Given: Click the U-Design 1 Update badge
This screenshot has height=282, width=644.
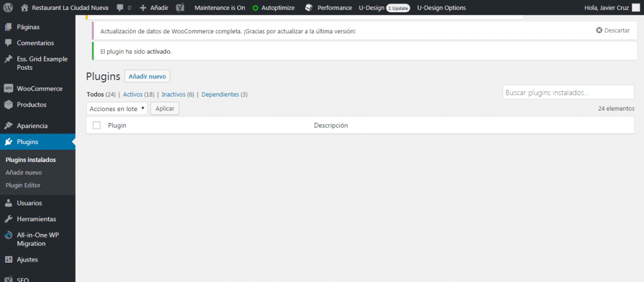Looking at the screenshot, I should pos(398,8).
